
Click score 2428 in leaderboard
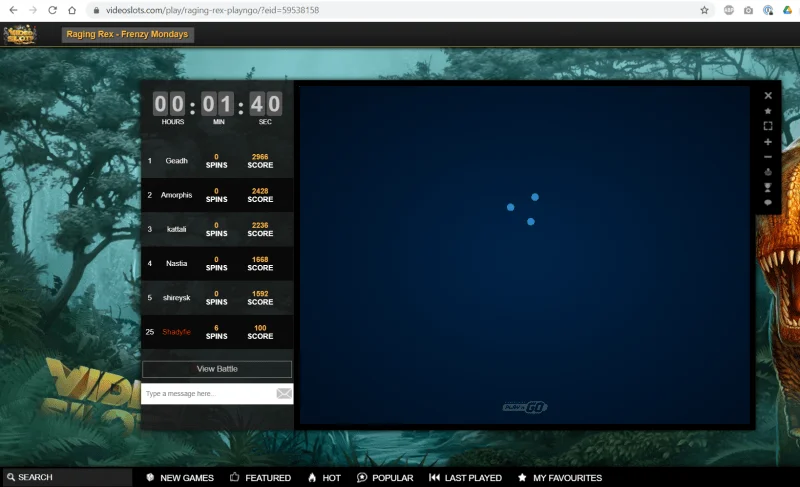tap(260, 191)
